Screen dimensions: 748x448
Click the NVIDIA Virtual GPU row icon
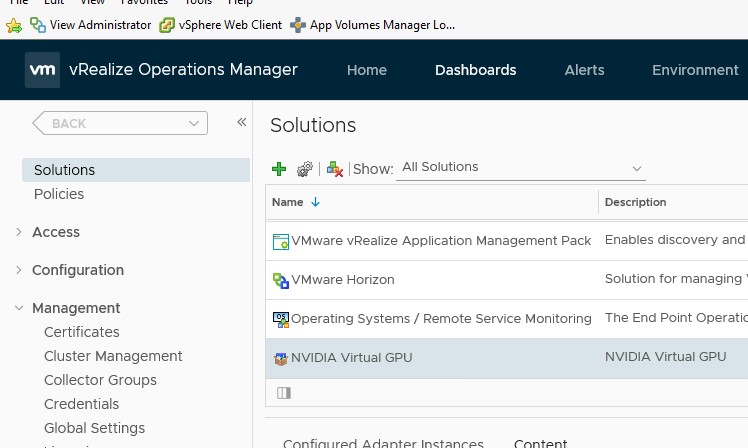(281, 358)
